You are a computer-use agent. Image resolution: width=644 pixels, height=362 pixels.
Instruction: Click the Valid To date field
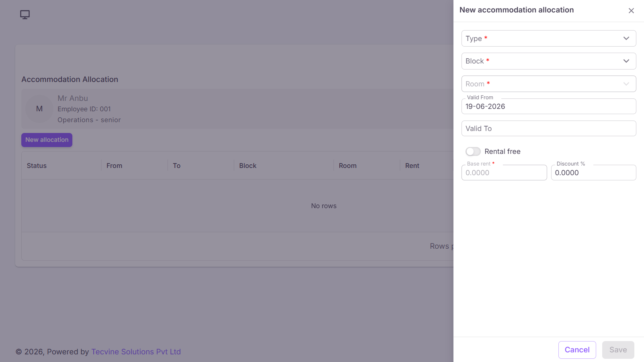549,129
